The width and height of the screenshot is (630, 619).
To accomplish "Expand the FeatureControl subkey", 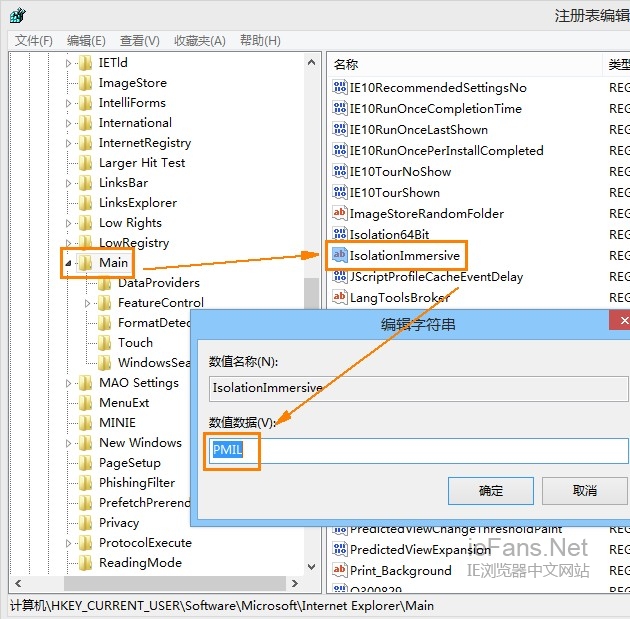I will pyautogui.click(x=89, y=303).
